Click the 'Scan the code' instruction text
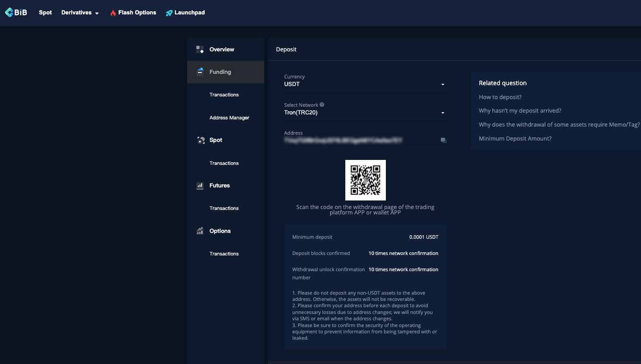641x364 pixels. pos(365,210)
